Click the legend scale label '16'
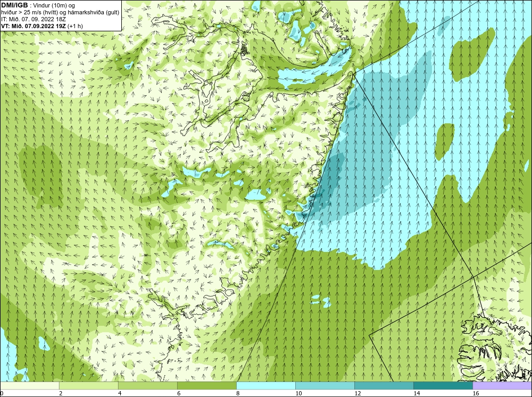This screenshot has width=532, height=397. pyautogui.click(x=476, y=393)
